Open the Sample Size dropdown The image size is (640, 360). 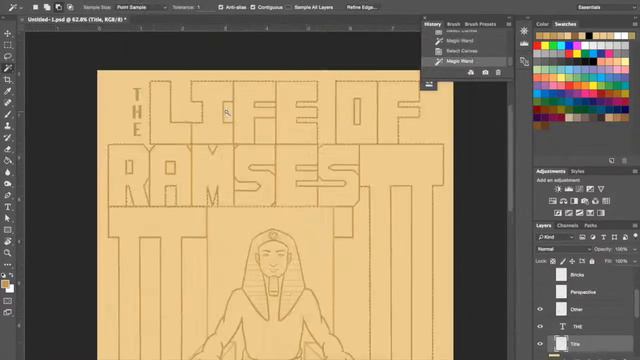pyautogui.click(x=141, y=7)
